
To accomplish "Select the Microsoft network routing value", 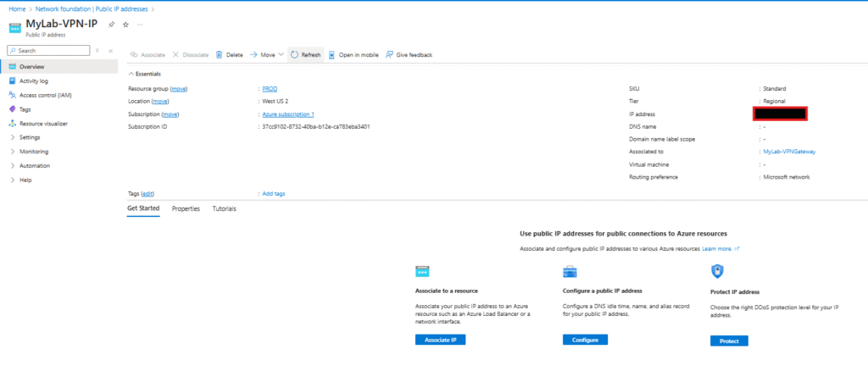I will click(x=787, y=177).
